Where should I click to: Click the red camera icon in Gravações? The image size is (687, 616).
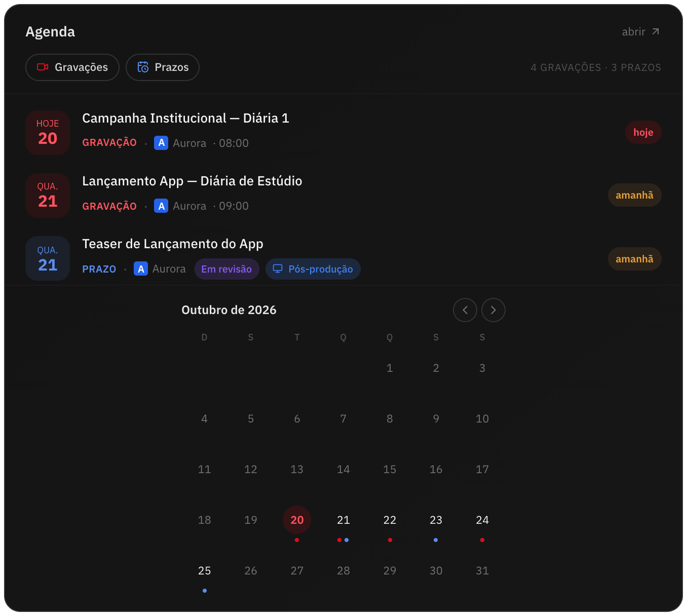click(x=43, y=67)
